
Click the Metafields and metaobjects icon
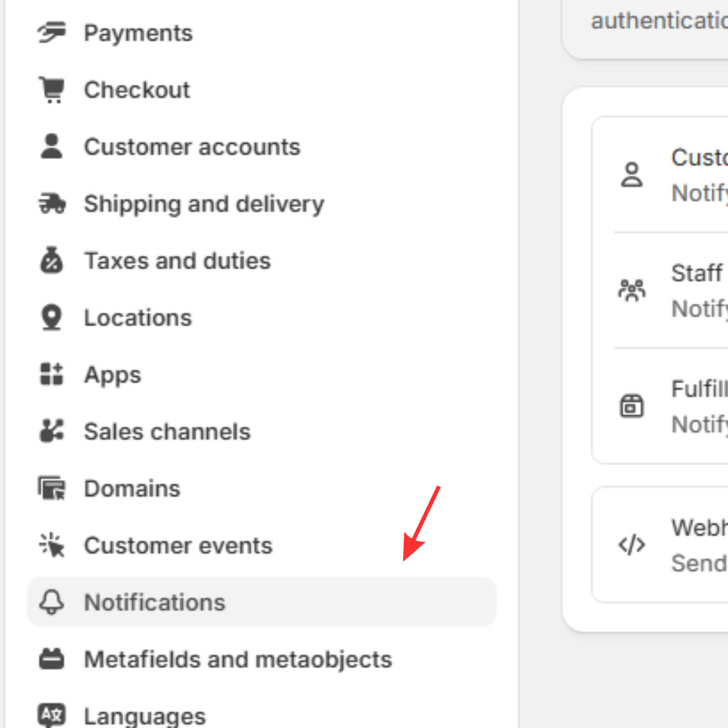[51, 659]
